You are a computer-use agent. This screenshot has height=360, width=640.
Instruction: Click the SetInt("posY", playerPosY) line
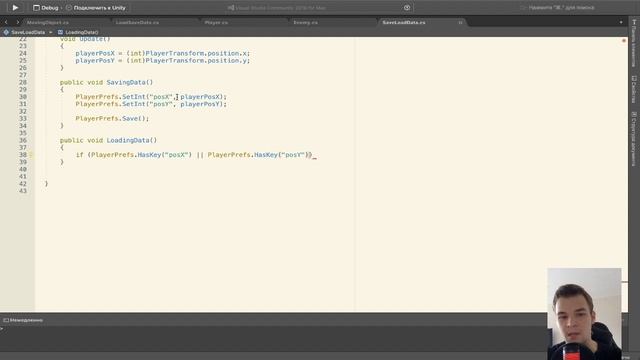(151, 104)
